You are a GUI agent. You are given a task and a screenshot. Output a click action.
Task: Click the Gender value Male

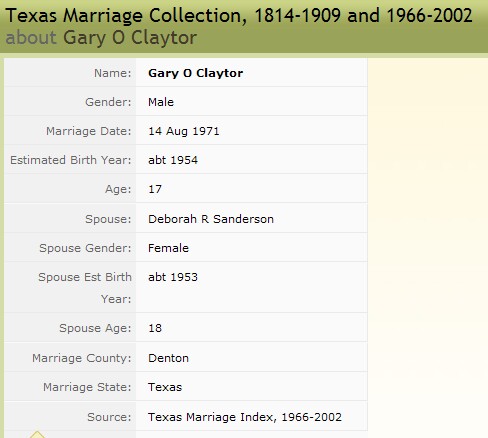161,102
